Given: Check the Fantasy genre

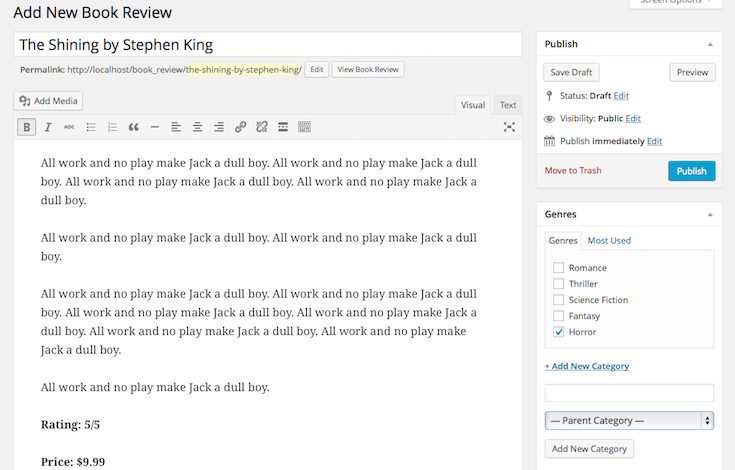Looking at the screenshot, I should click(x=558, y=316).
